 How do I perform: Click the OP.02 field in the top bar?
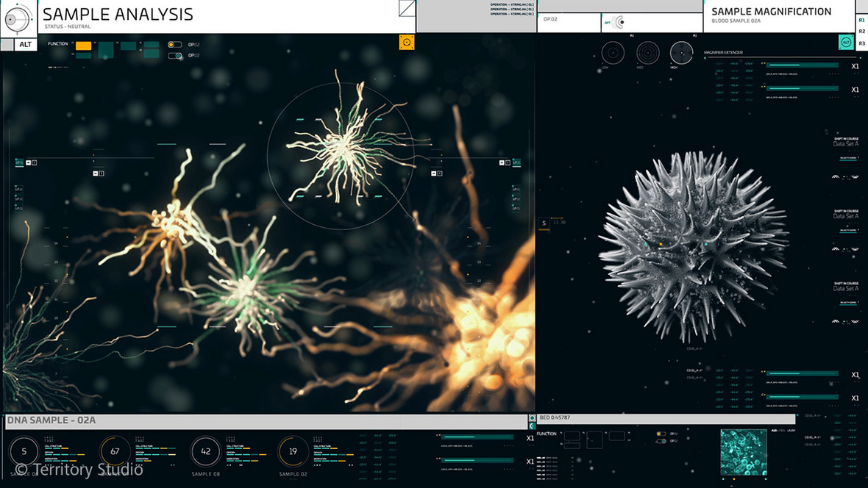tap(569, 22)
